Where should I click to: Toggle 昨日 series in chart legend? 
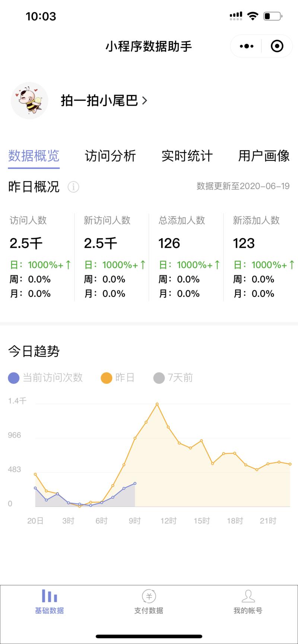point(118,378)
